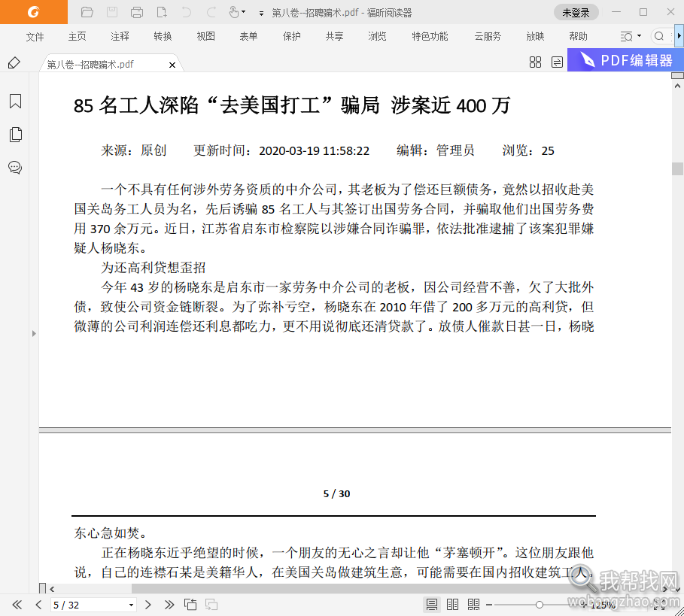
Task: Open the page number dropdown arrow
Action: pyautogui.click(x=131, y=605)
